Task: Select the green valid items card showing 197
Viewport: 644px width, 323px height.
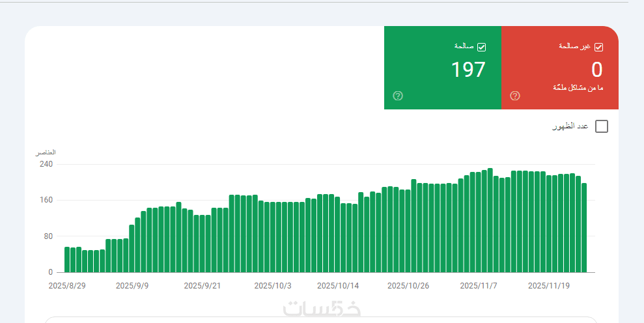Action: 443,68
